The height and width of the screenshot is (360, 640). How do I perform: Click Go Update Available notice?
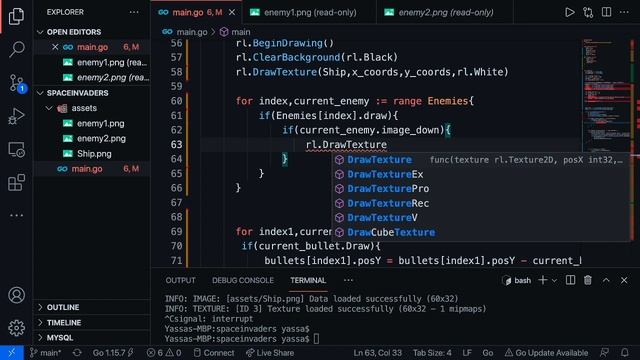tap(546, 353)
